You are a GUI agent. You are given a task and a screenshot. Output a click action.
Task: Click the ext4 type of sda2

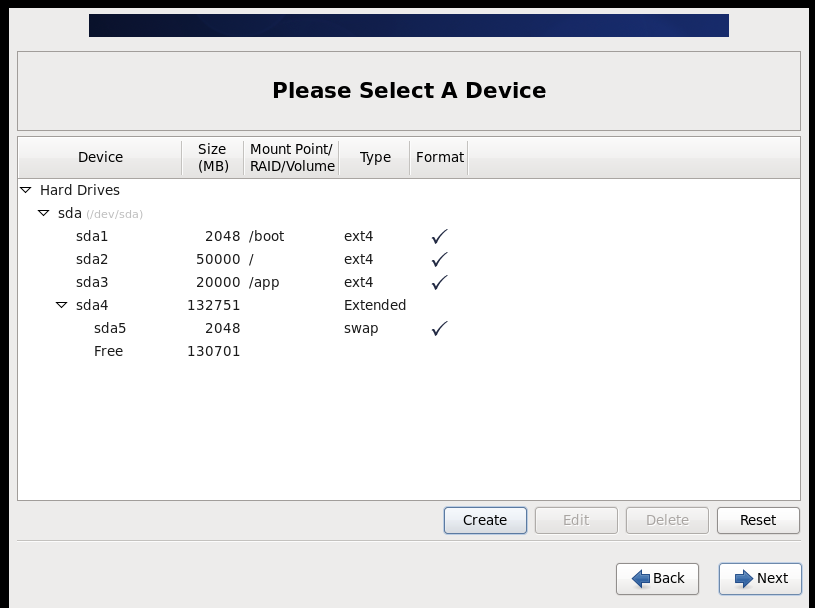pos(359,259)
